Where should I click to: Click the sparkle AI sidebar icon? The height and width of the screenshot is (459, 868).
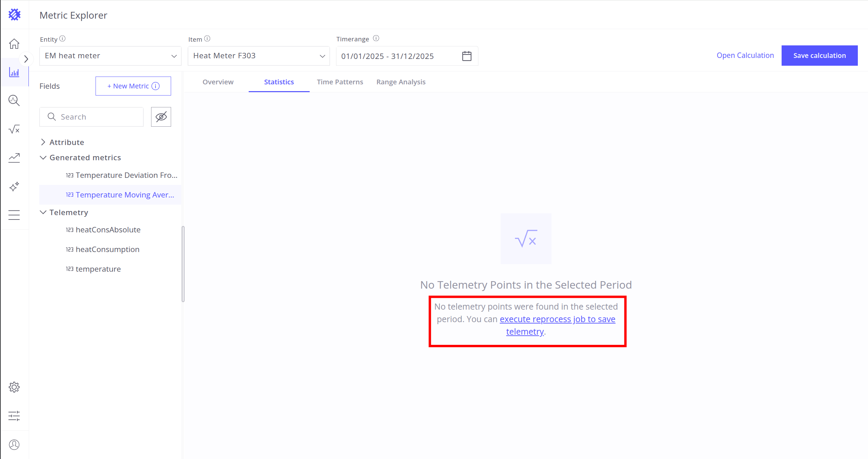(14, 187)
